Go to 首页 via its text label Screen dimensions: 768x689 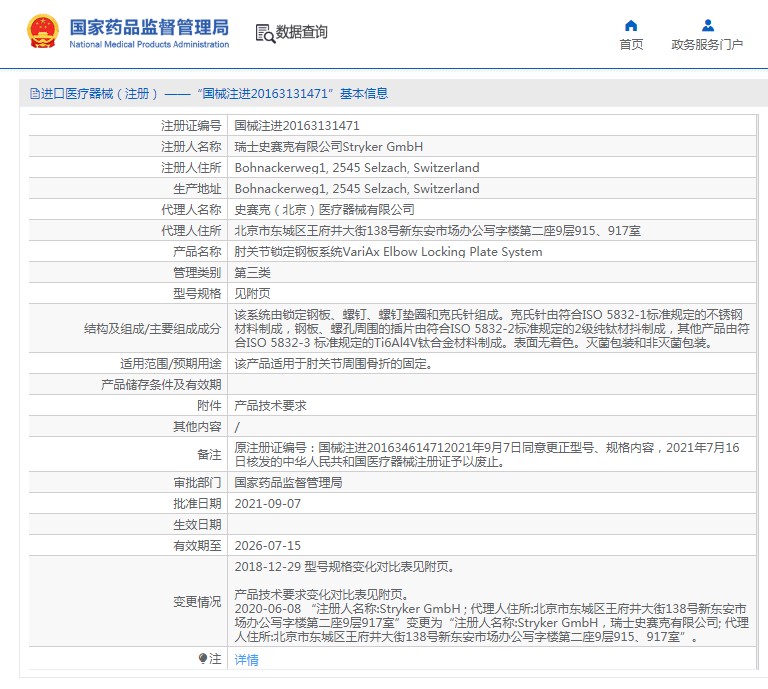click(631, 45)
